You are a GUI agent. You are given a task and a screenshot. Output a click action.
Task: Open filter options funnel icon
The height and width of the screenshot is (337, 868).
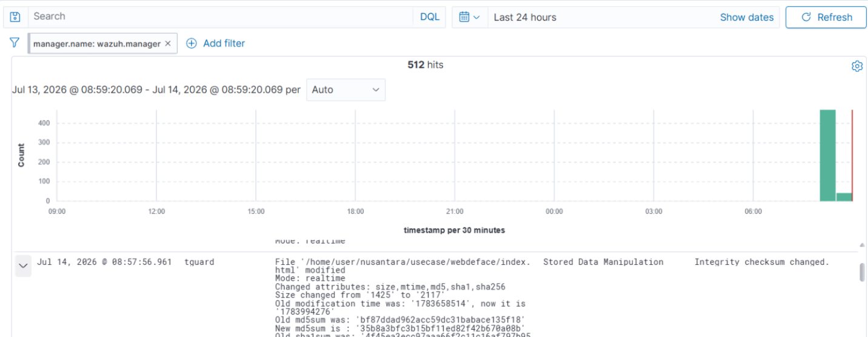(x=15, y=43)
